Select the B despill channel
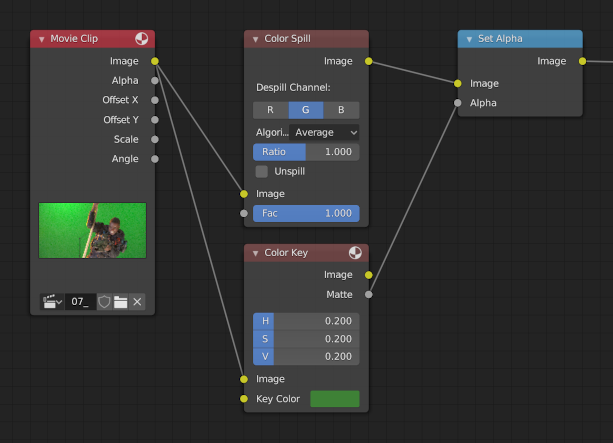 coord(341,110)
